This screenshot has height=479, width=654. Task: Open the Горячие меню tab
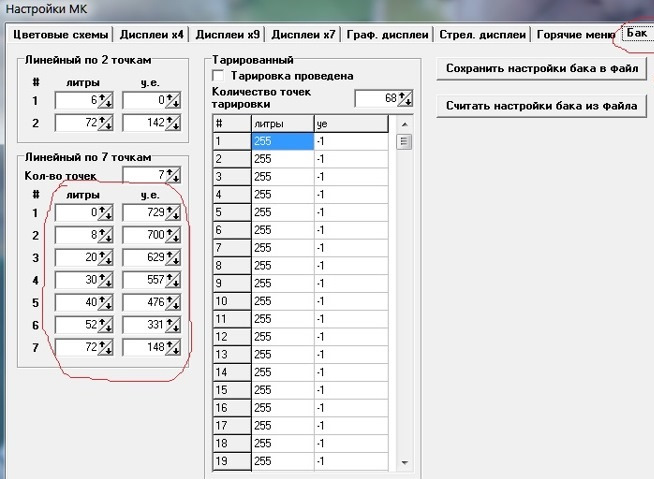click(x=575, y=34)
